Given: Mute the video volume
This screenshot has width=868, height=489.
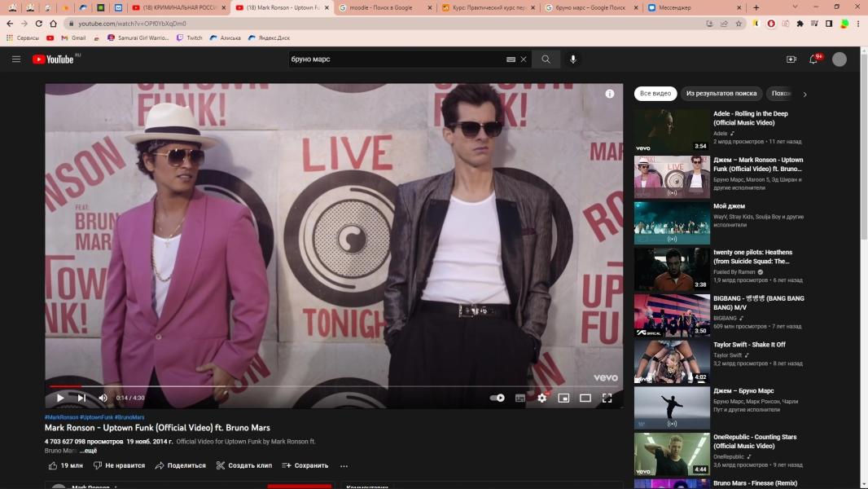Looking at the screenshot, I should (x=103, y=398).
